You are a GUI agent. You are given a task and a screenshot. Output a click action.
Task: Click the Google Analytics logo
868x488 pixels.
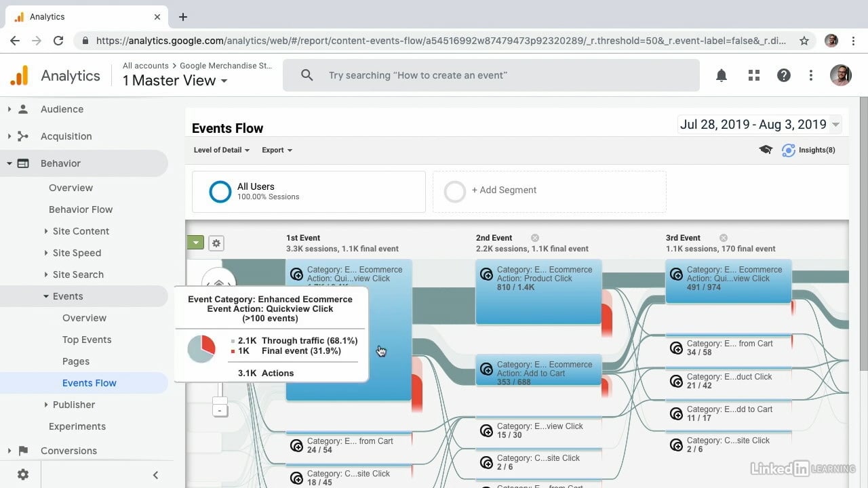(x=20, y=75)
